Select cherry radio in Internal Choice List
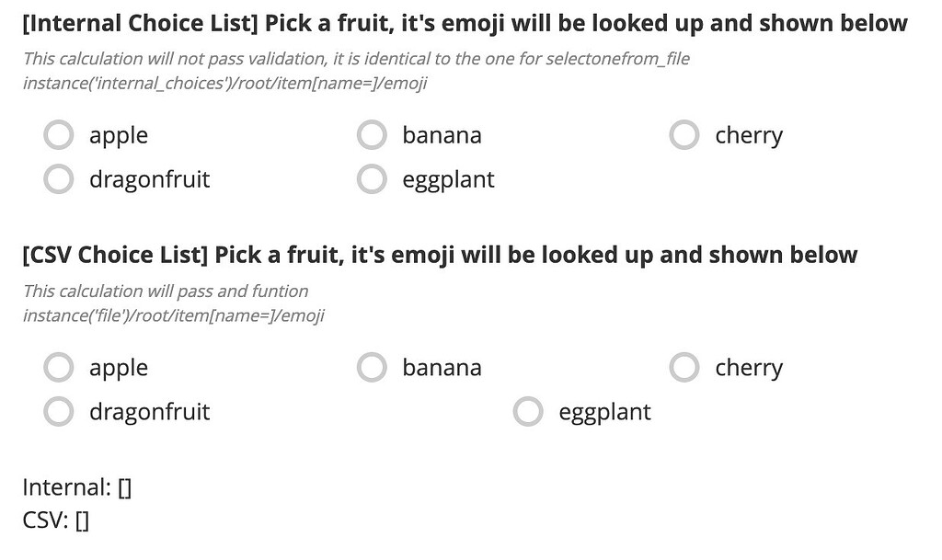Screen dimensions: 942x560 684,135
